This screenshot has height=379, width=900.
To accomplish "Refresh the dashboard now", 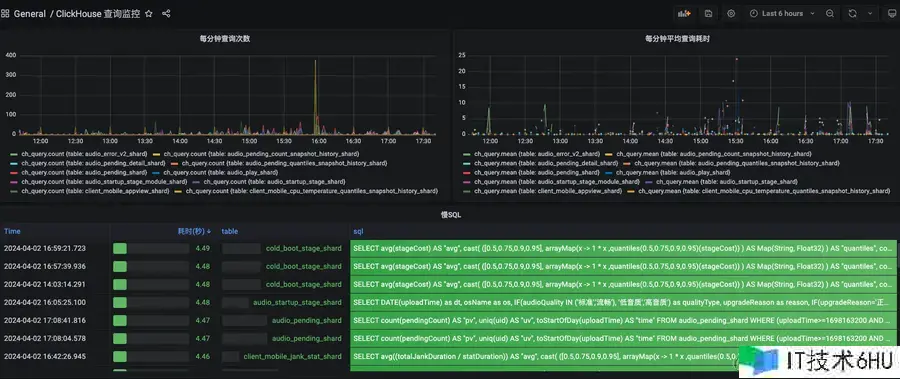I will pos(852,14).
